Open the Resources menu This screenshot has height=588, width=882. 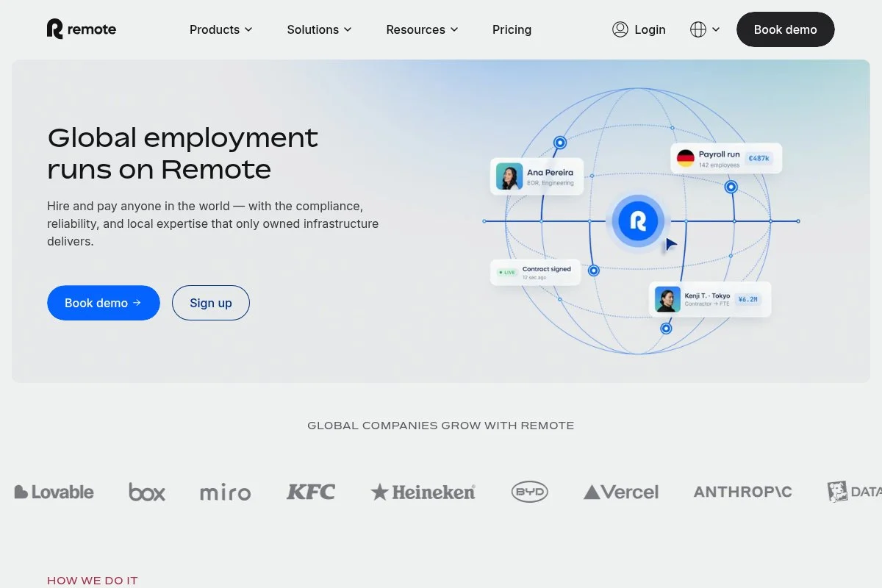pyautogui.click(x=422, y=29)
